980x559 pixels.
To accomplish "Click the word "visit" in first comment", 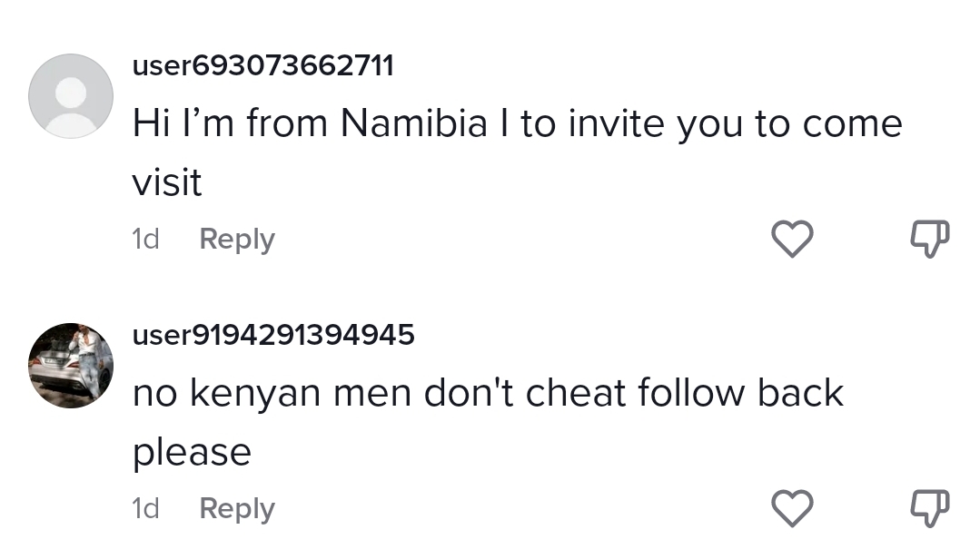I will click(167, 183).
